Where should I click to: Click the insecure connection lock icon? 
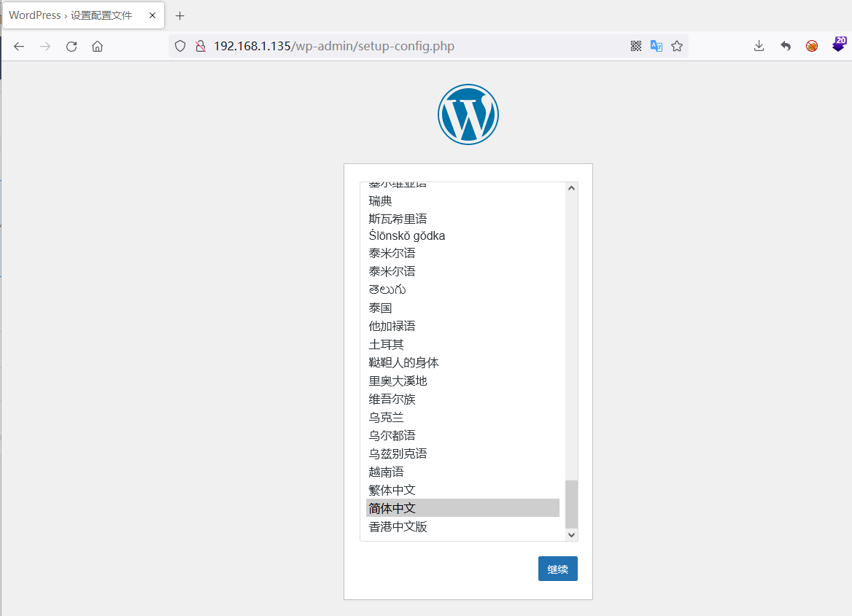199,45
